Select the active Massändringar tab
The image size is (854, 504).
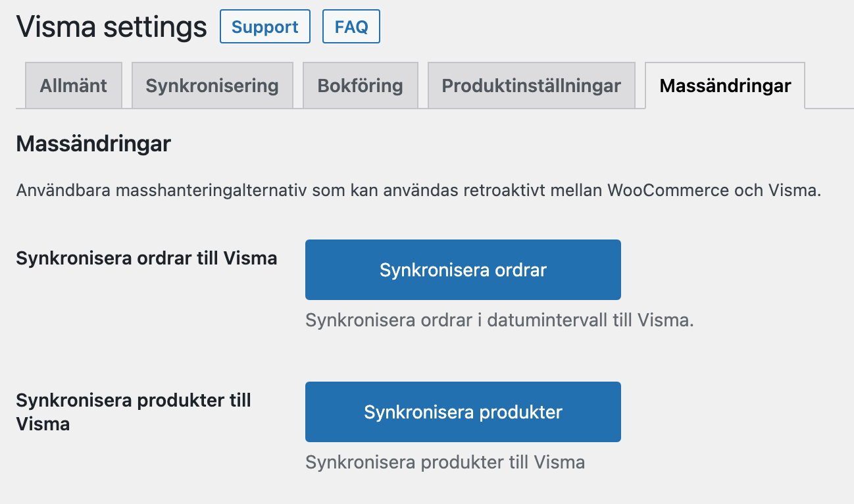tap(725, 86)
